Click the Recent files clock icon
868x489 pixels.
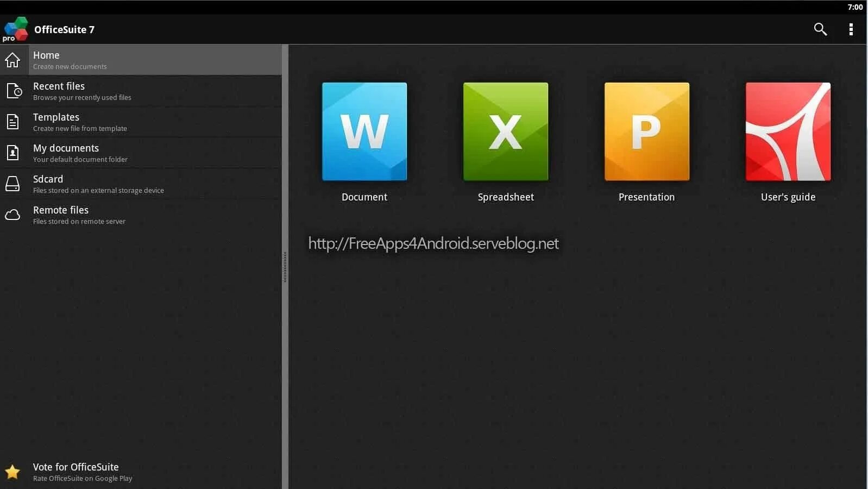click(14, 91)
